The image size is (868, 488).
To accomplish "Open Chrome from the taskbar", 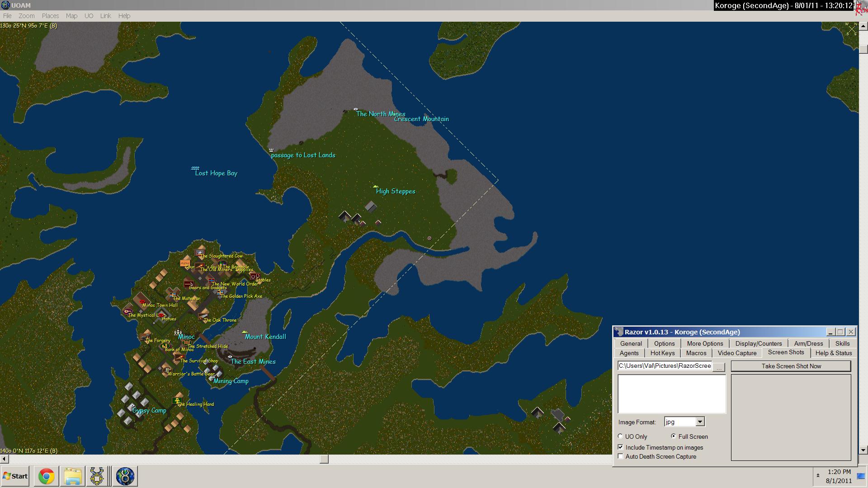I will (x=46, y=476).
